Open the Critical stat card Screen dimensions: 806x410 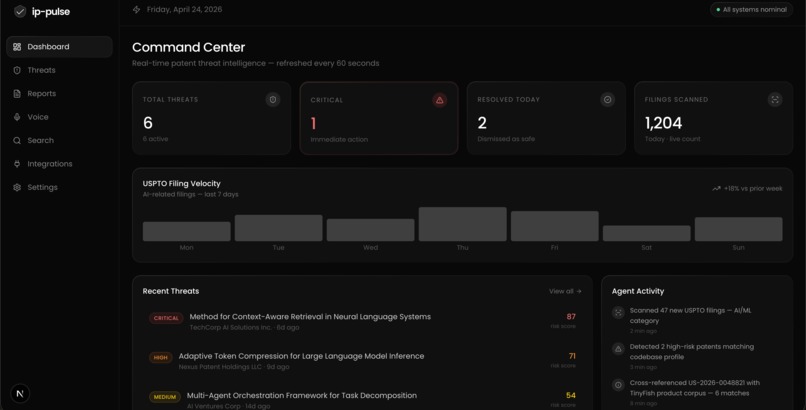(x=379, y=118)
